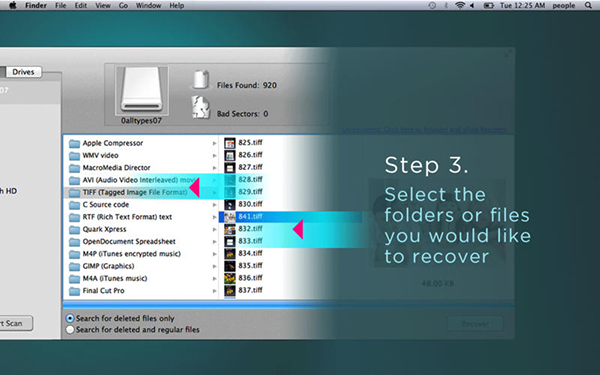600x375 pixels.
Task: Click the 827.tiff file thumbnail
Action: (x=230, y=168)
